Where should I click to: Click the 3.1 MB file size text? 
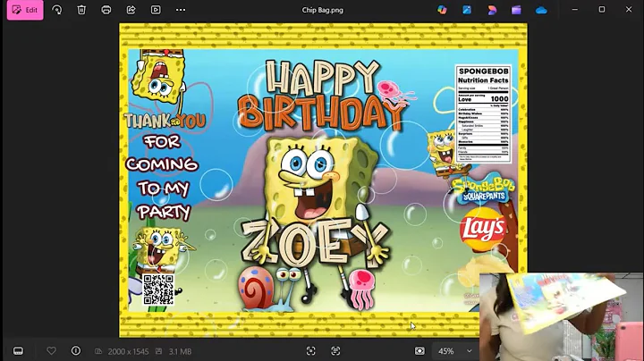tap(180, 351)
